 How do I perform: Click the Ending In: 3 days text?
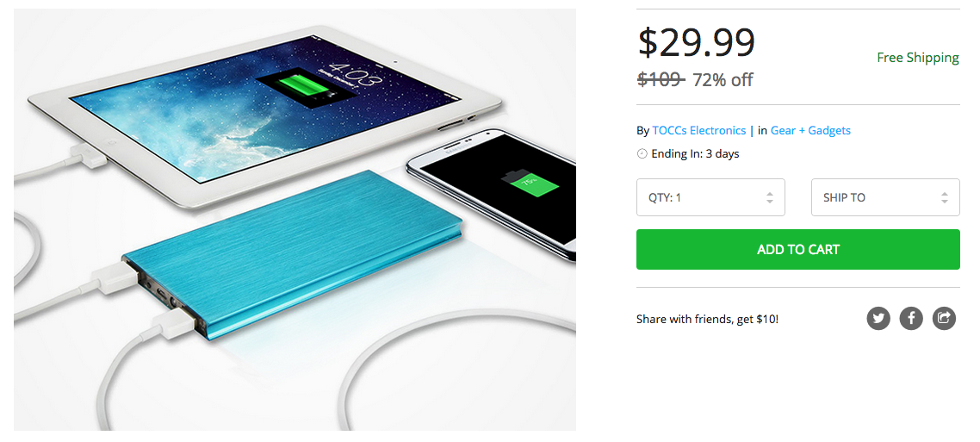695,153
